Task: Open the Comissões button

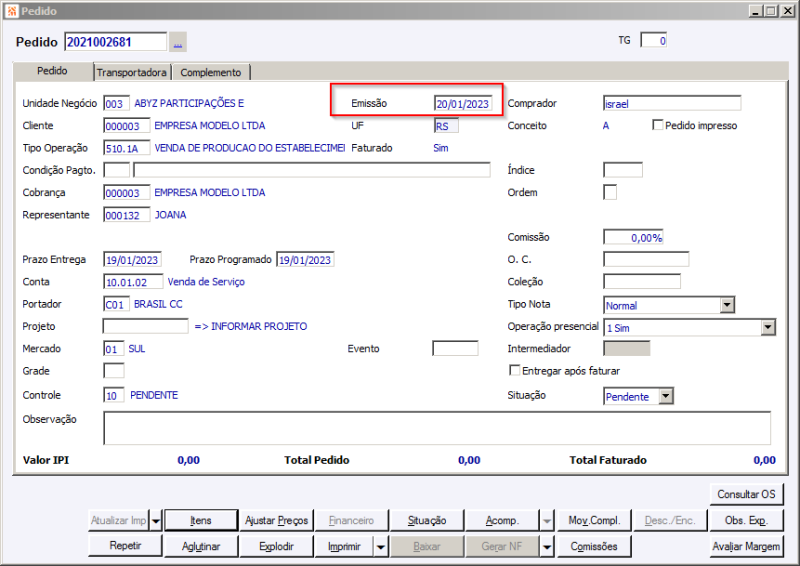Action: point(594,547)
